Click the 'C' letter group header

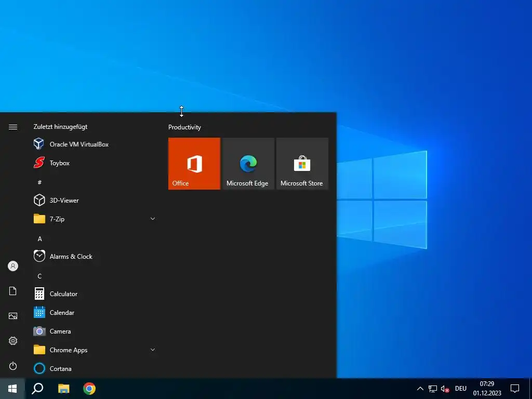(39, 276)
